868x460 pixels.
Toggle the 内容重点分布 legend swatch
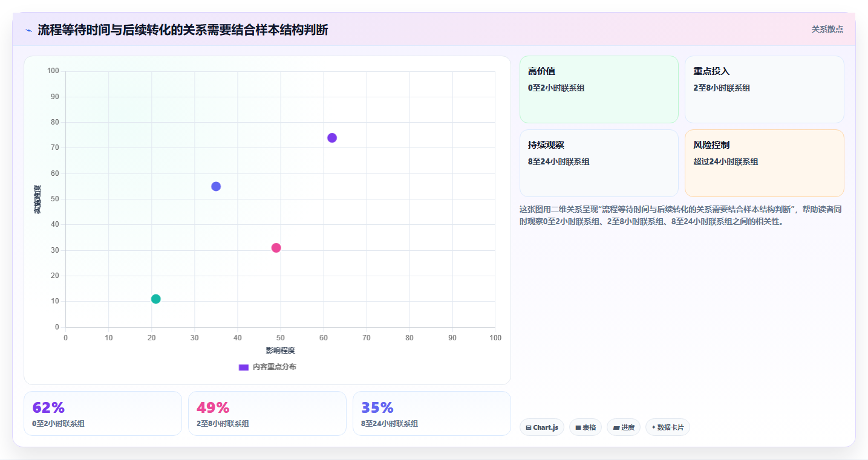click(x=244, y=367)
